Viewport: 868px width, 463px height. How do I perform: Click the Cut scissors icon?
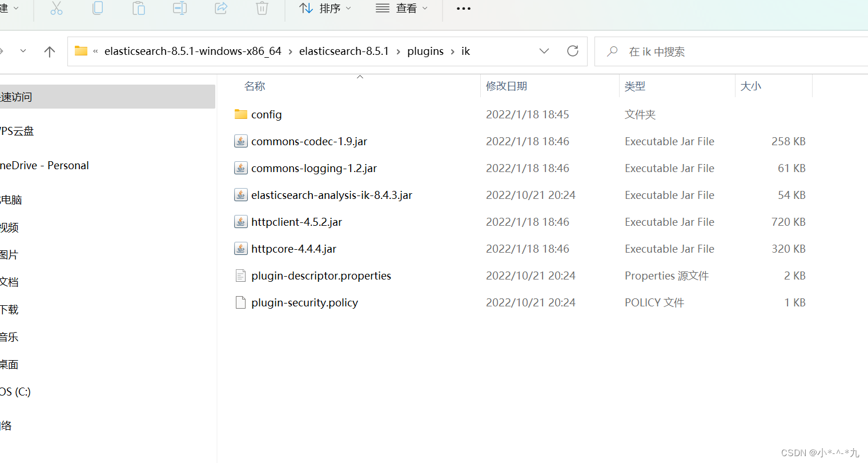(57, 8)
